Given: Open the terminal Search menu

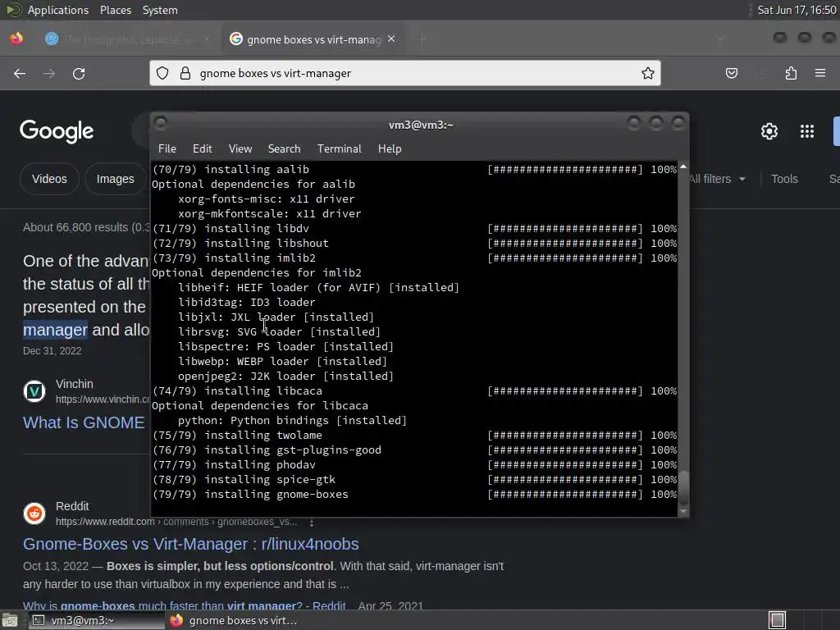Looking at the screenshot, I should 284,149.
